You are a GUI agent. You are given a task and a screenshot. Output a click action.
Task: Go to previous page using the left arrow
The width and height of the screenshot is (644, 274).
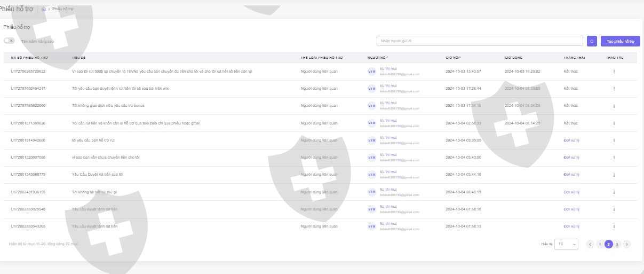(590, 244)
